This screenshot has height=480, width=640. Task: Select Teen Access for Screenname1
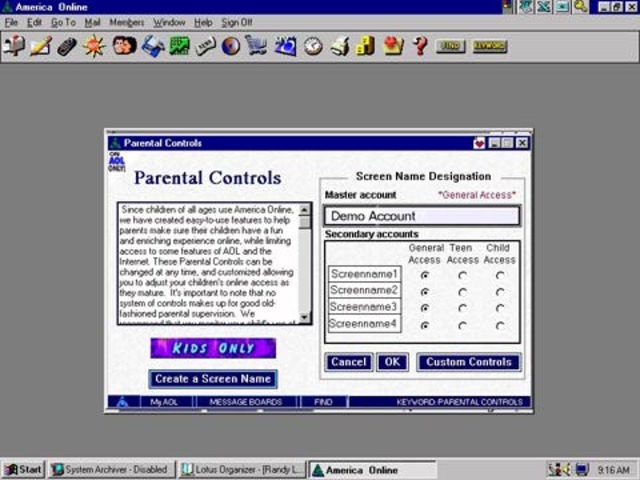462,276
